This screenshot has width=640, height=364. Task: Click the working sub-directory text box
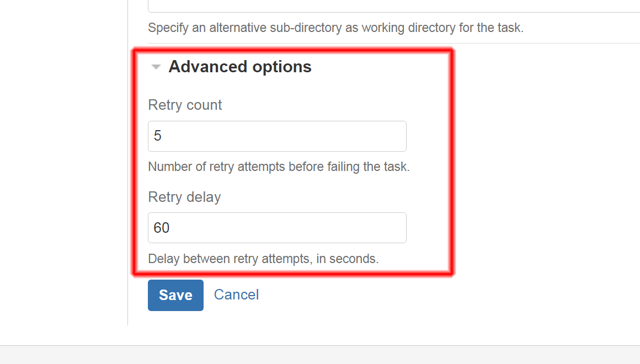click(x=386, y=6)
